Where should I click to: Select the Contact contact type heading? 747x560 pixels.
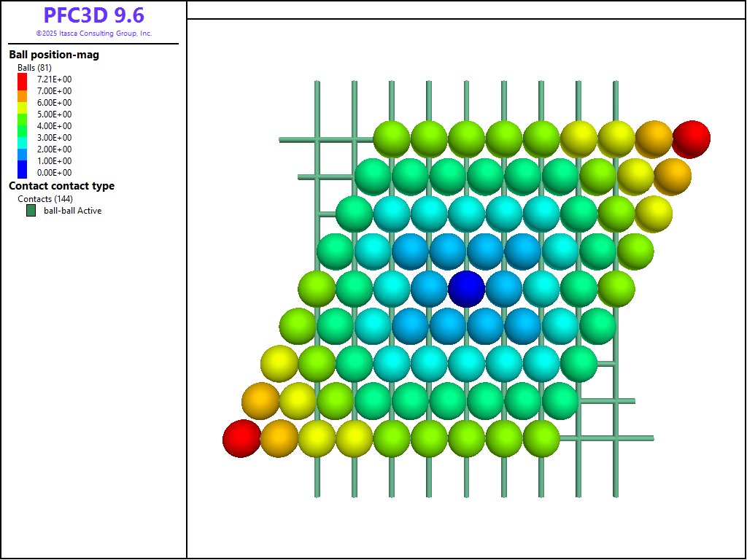[61, 186]
